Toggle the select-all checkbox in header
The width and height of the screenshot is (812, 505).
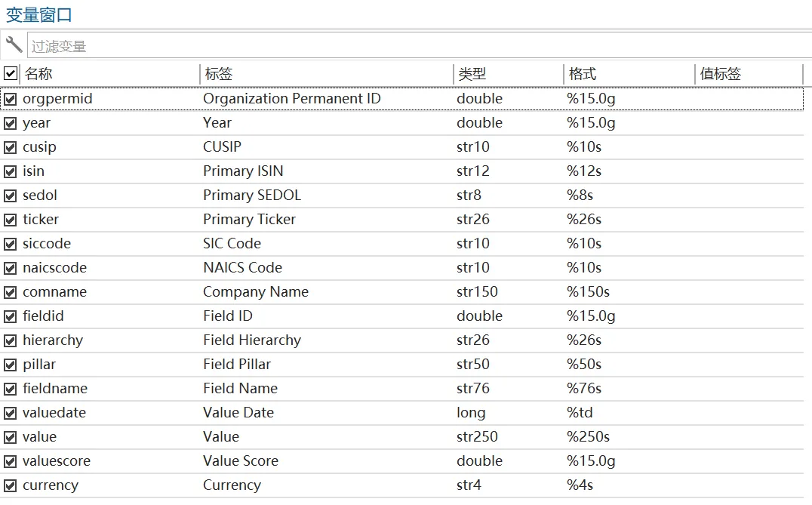tap(11, 74)
